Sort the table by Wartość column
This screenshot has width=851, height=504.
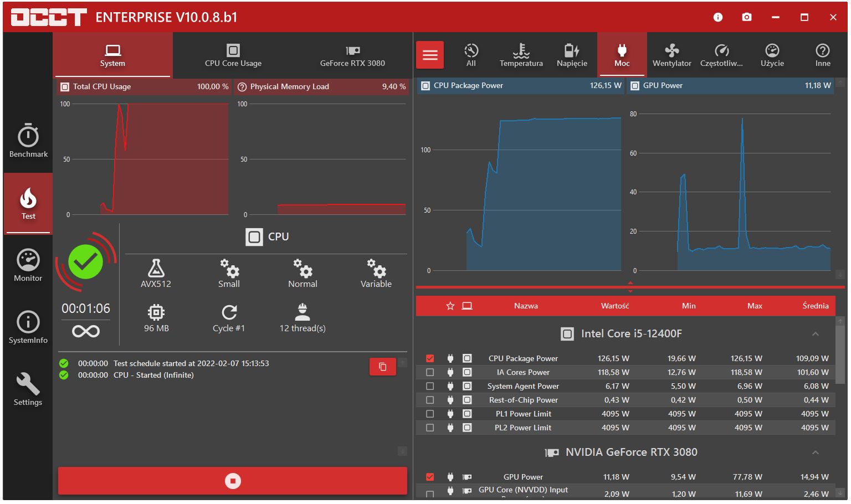pyautogui.click(x=615, y=306)
